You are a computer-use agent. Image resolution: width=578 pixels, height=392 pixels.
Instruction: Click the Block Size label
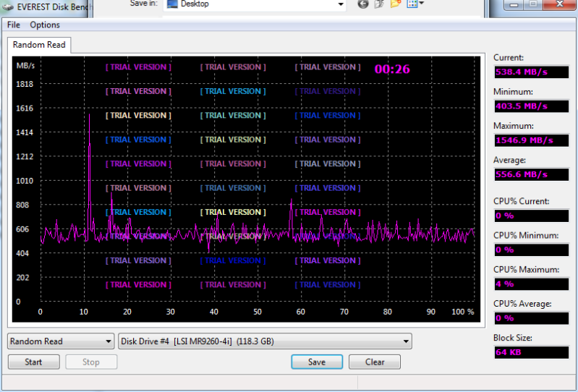coord(513,338)
